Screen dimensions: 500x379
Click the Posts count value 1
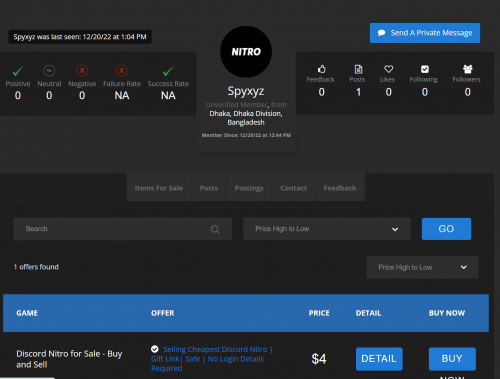pos(358,92)
